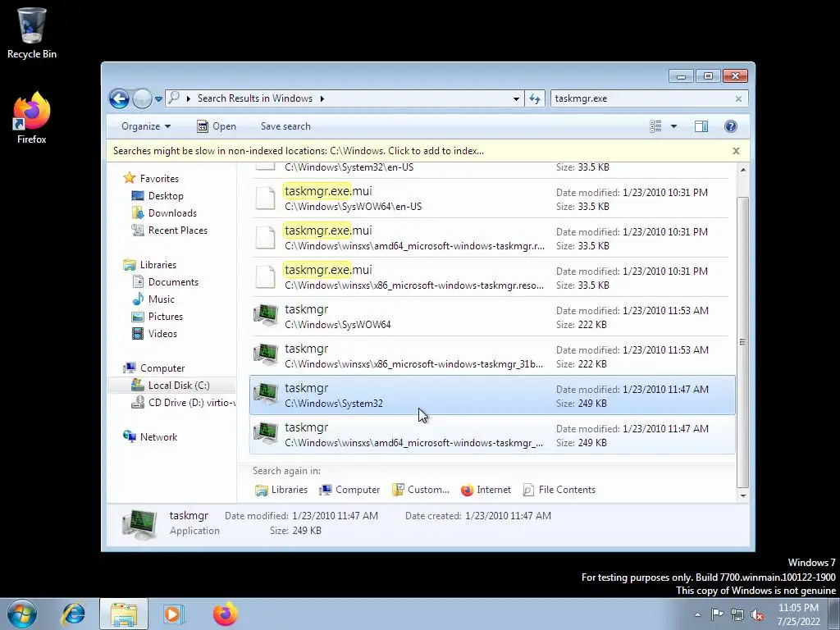Viewport: 840px width, 630px height.
Task: Select Network in the navigation pane
Action: [x=158, y=437]
